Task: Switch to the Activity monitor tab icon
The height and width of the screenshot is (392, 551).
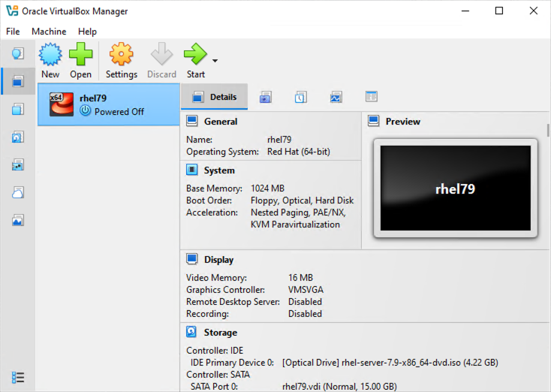Action: click(336, 97)
